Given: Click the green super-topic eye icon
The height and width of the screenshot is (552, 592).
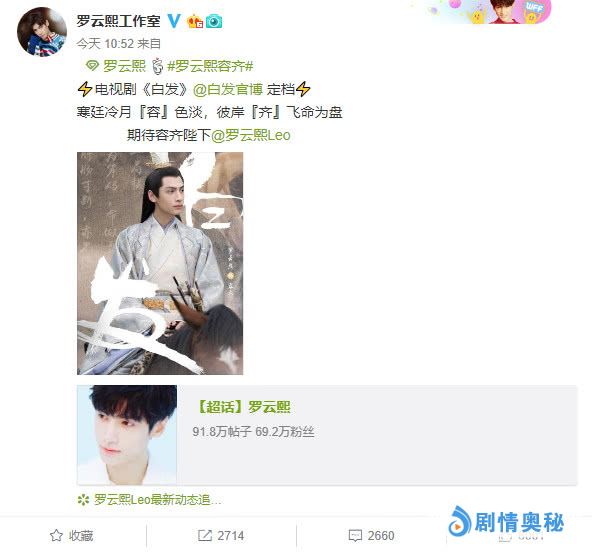Looking at the screenshot, I should point(92,66).
